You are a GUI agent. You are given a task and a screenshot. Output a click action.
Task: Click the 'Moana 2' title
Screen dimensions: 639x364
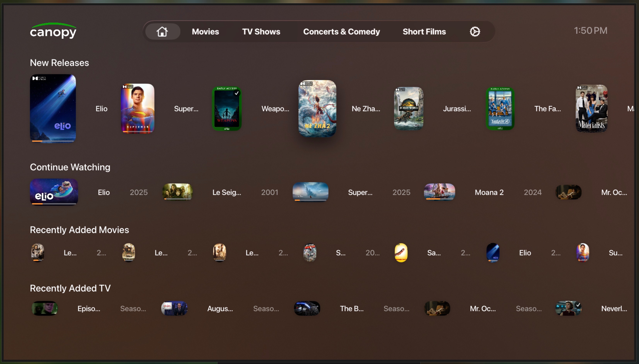489,192
